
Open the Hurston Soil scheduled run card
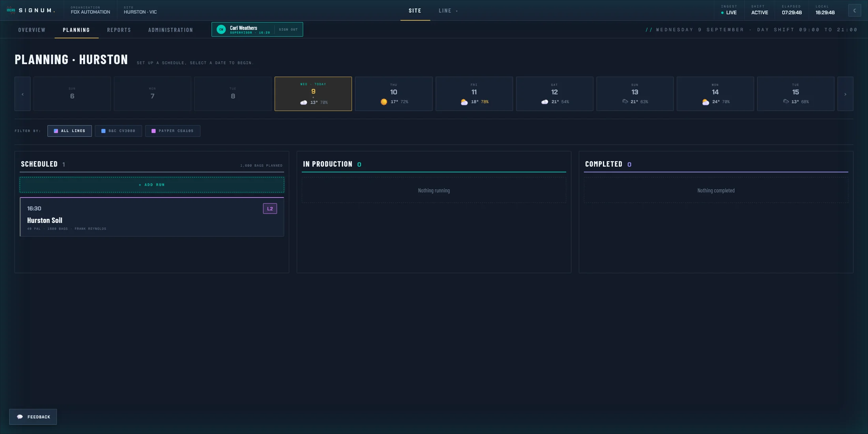[x=152, y=217]
